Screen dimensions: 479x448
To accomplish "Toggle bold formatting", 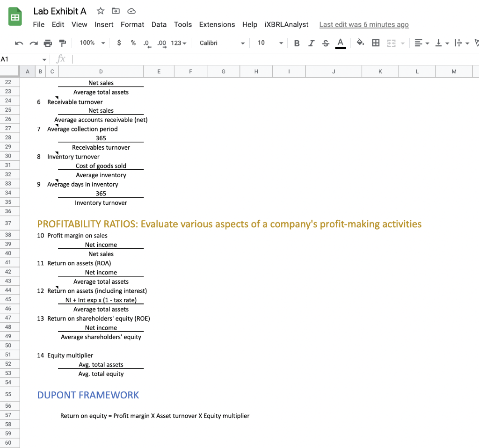I will pyautogui.click(x=297, y=43).
